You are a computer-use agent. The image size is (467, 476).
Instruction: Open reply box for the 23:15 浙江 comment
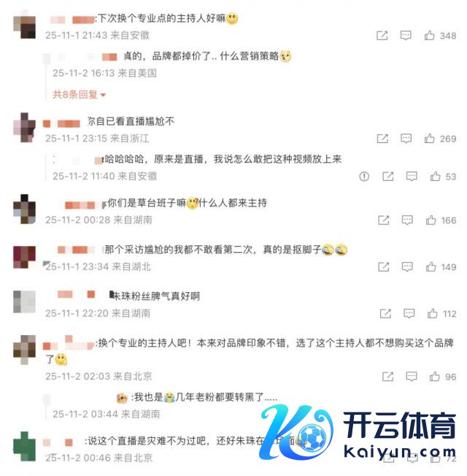click(406, 139)
